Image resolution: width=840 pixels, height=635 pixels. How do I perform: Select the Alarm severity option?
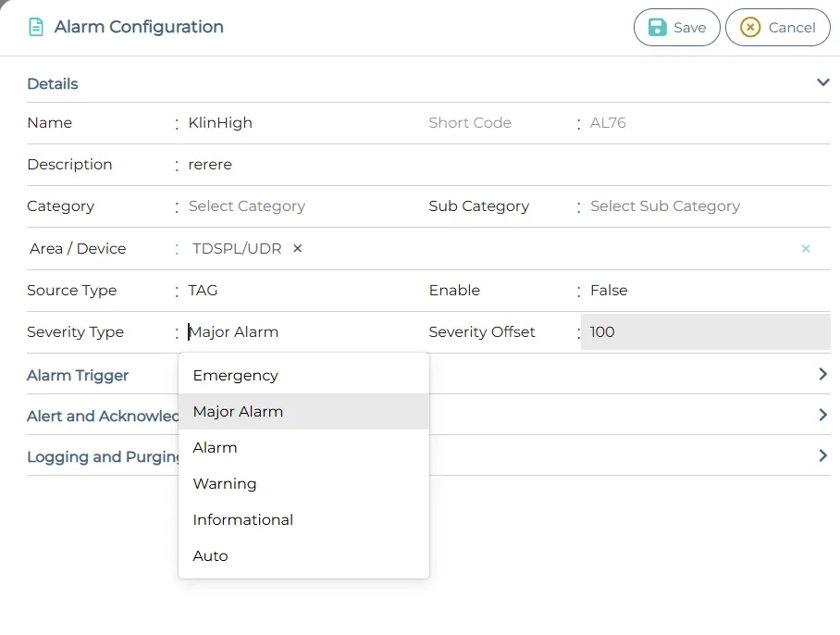pos(215,448)
